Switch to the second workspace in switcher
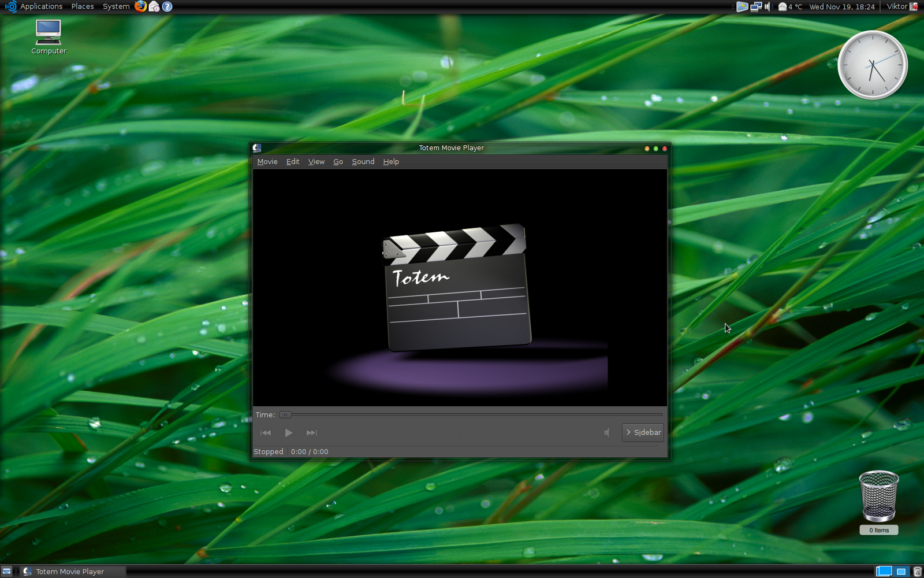The height and width of the screenshot is (578, 924). 901,571
